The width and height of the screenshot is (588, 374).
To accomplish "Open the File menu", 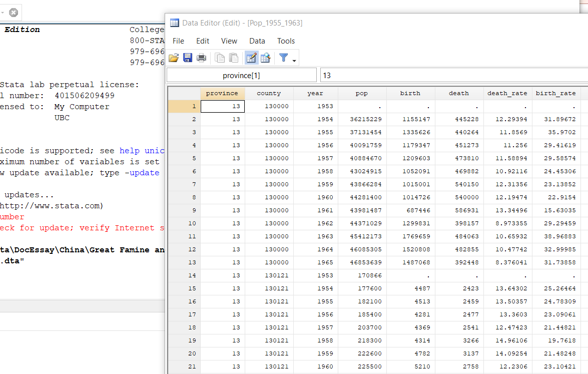I will point(178,41).
